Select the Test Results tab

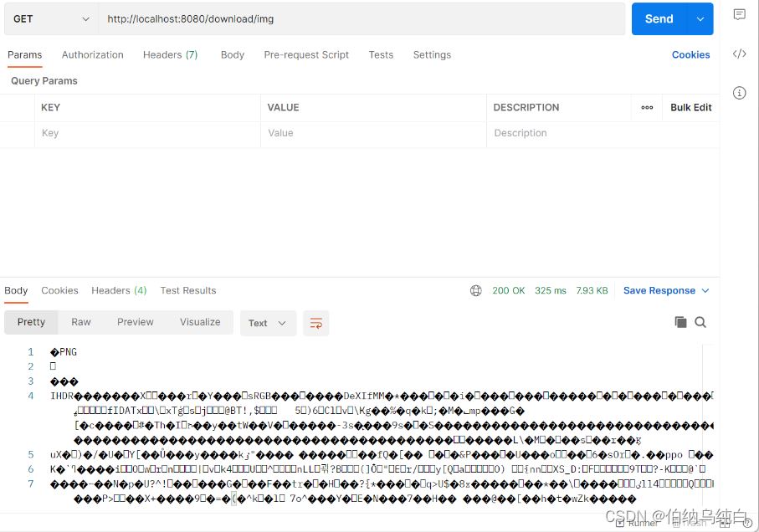click(x=188, y=290)
